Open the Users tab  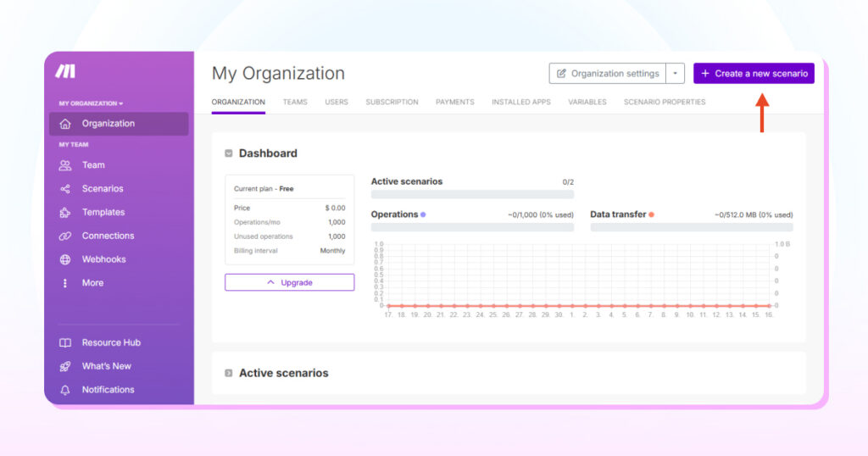337,103
